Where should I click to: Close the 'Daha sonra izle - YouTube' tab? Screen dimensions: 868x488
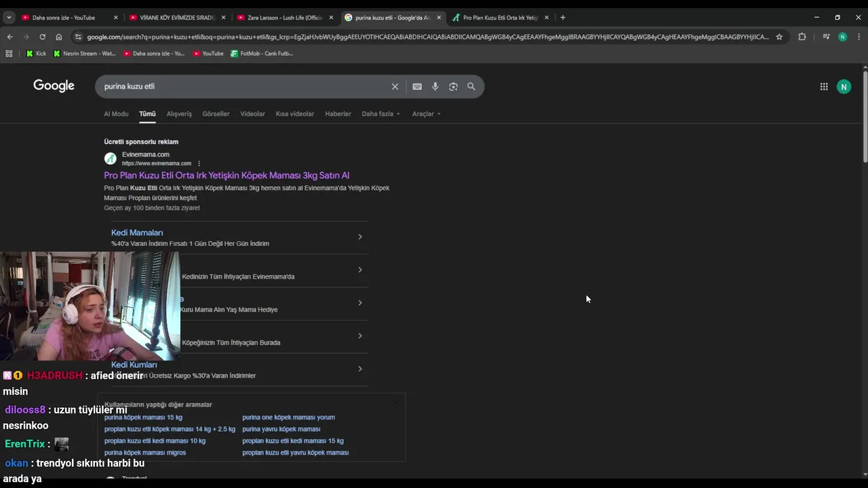click(115, 18)
